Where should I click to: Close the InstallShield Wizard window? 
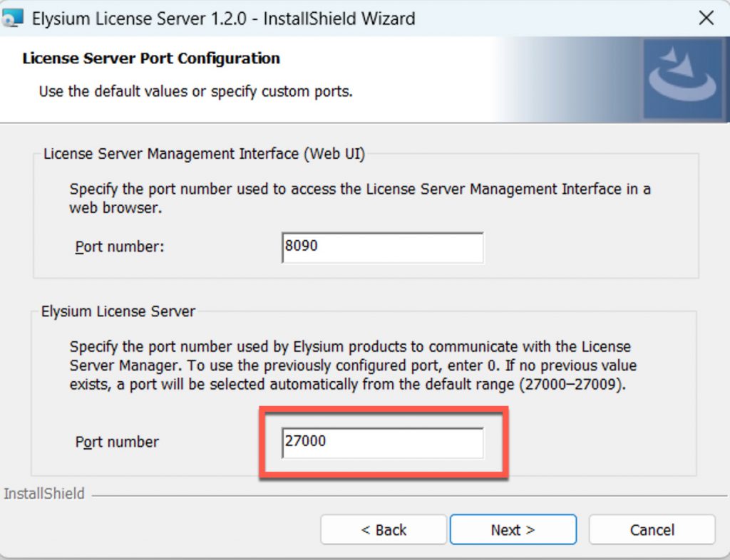click(x=706, y=19)
